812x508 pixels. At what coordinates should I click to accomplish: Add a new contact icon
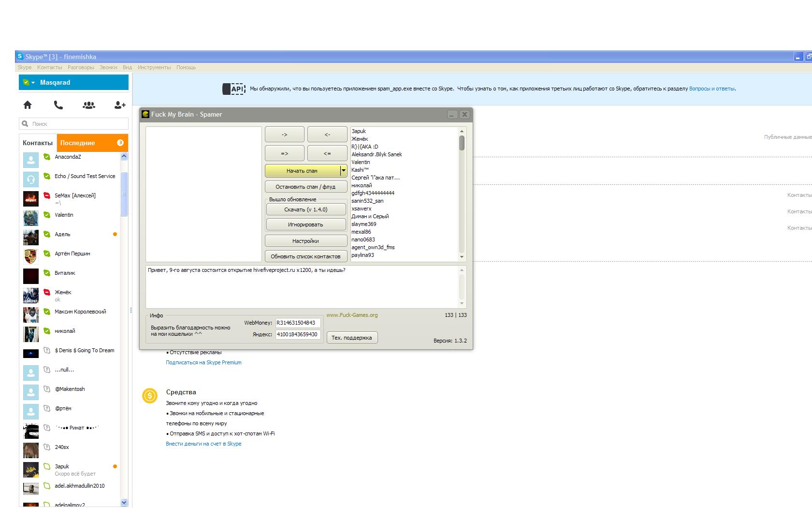[120, 105]
